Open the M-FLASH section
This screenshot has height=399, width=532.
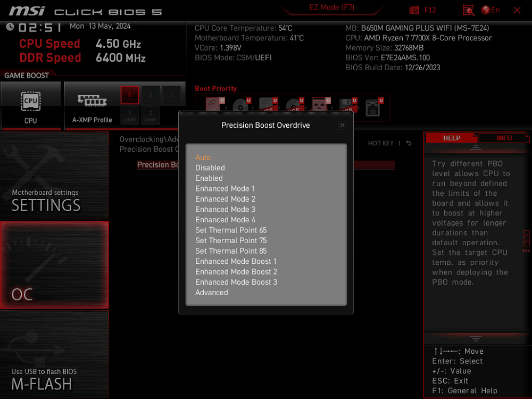[x=54, y=354]
